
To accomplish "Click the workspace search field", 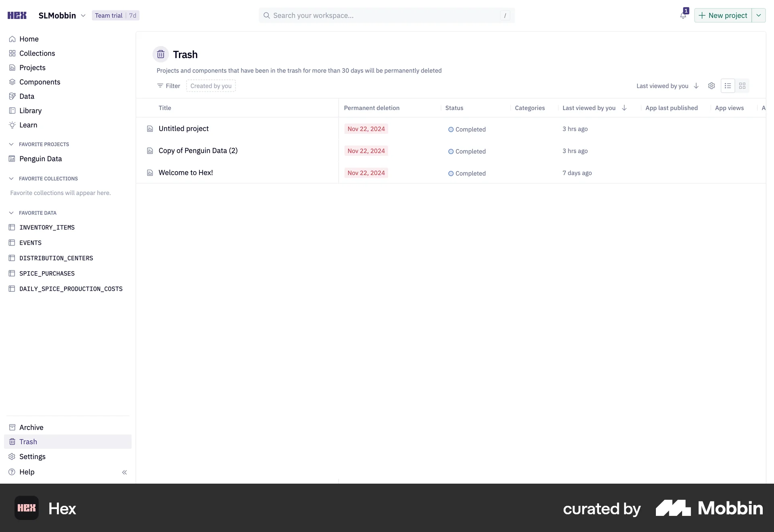I will point(386,15).
